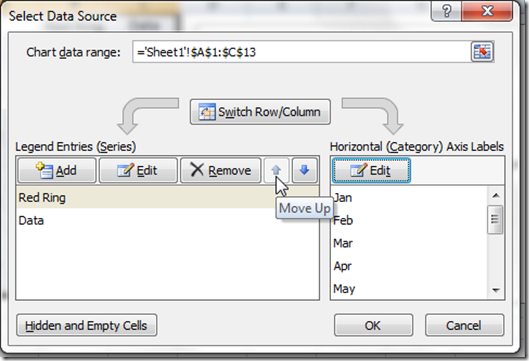Select the May axis label
The height and width of the screenshot is (361, 529).
[344, 289]
